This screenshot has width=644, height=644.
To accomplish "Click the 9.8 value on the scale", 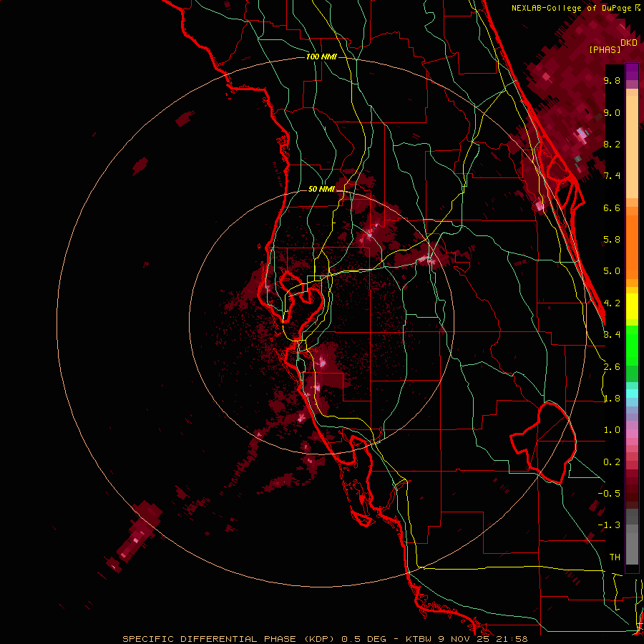I will click(612, 80).
